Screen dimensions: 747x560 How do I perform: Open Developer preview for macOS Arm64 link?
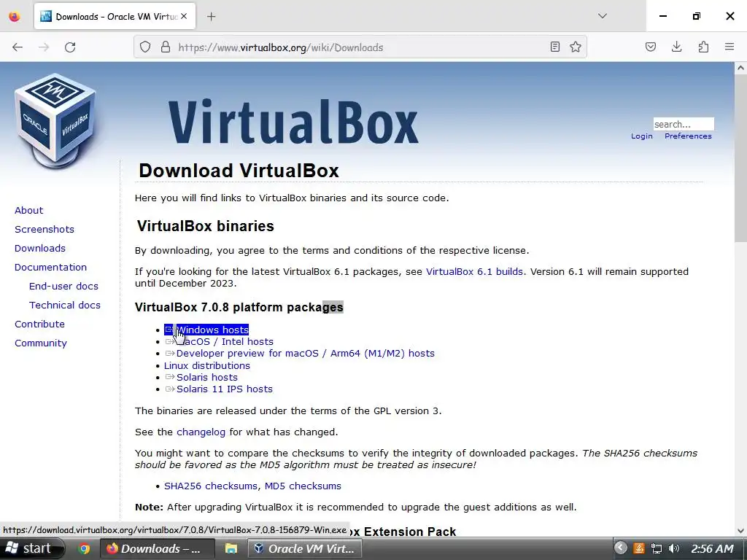point(305,354)
